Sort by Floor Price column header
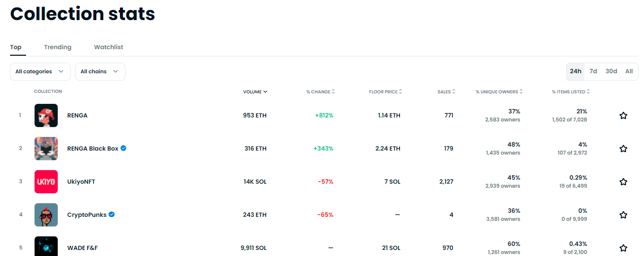 [386, 92]
